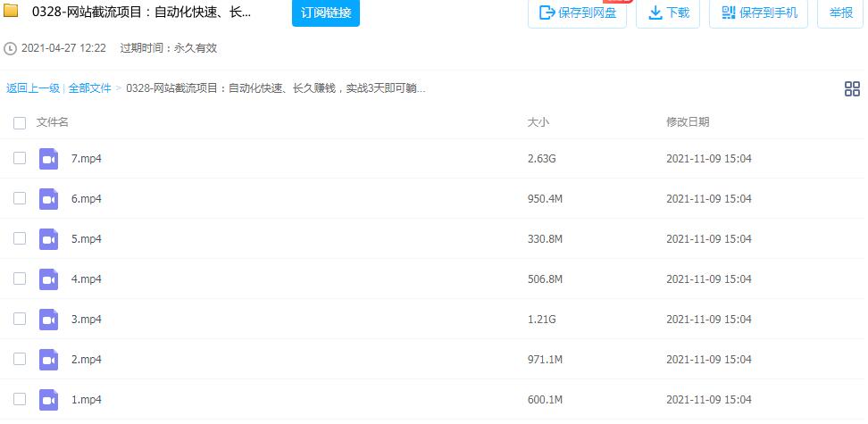Open the file named 5.mp4
Screen dimensions: 868x424
(x=87, y=239)
